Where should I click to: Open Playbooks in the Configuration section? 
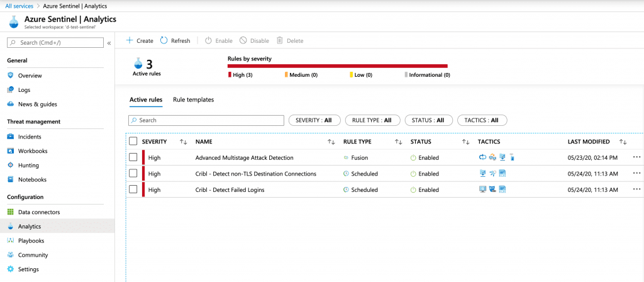[x=31, y=240]
